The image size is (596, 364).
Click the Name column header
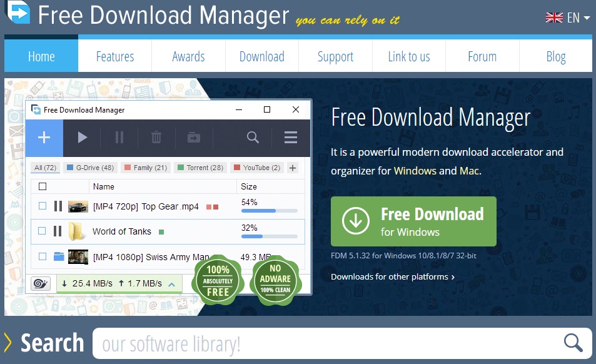(x=104, y=186)
